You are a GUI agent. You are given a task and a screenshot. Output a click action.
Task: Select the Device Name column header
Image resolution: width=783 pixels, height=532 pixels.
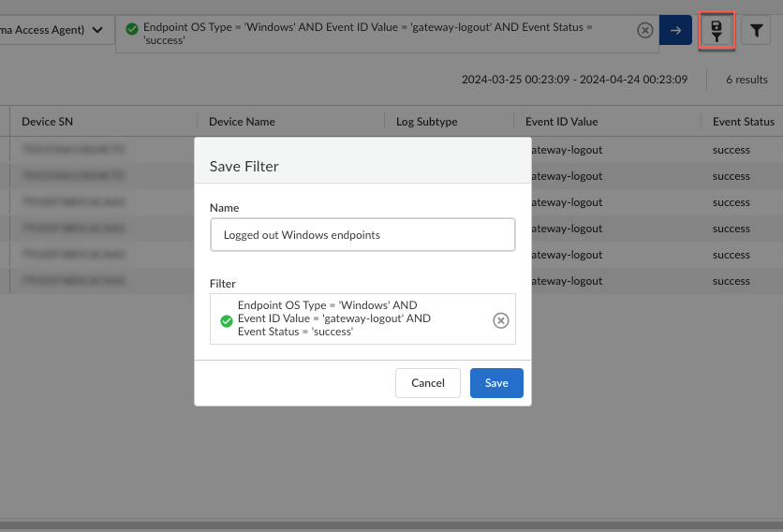pos(242,122)
